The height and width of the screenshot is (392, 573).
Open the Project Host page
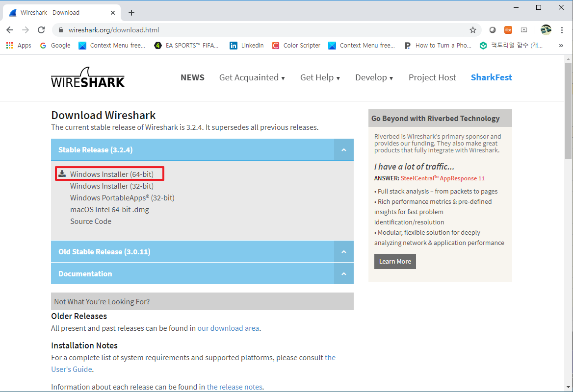click(432, 77)
